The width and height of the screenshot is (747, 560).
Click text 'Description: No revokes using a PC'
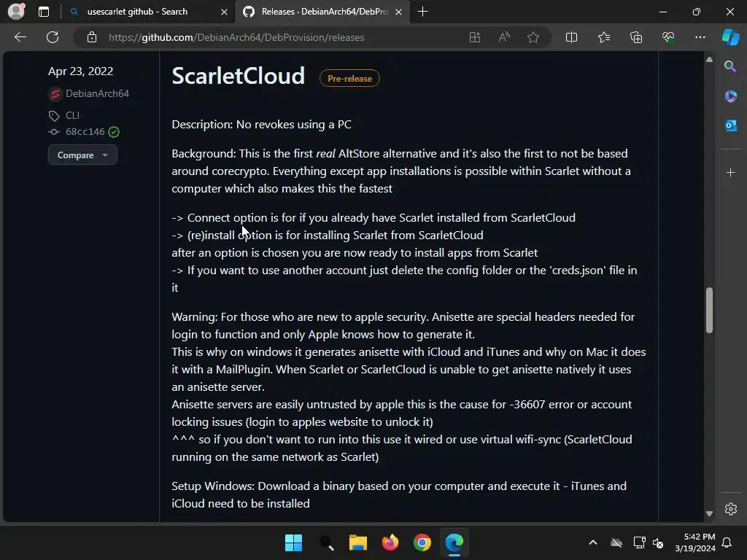coord(262,125)
